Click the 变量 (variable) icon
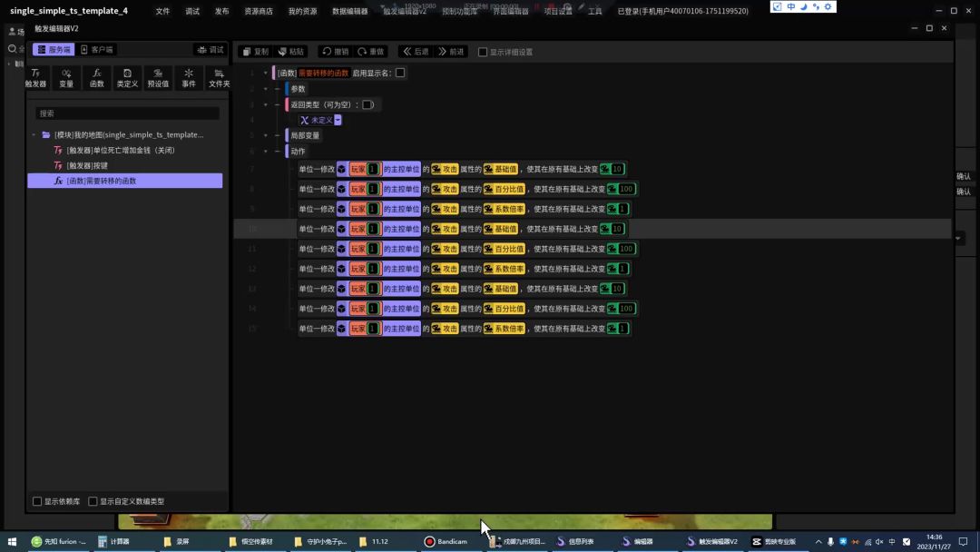 [66, 77]
